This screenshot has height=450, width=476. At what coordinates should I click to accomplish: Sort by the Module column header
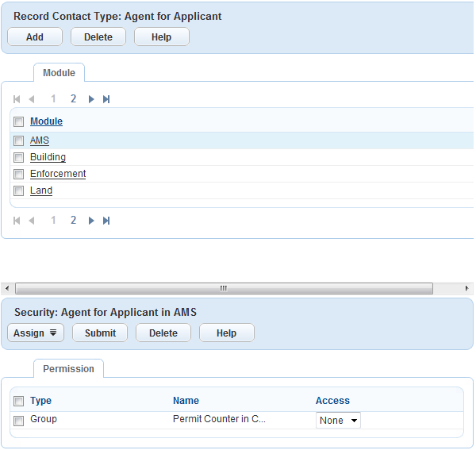[x=46, y=121]
